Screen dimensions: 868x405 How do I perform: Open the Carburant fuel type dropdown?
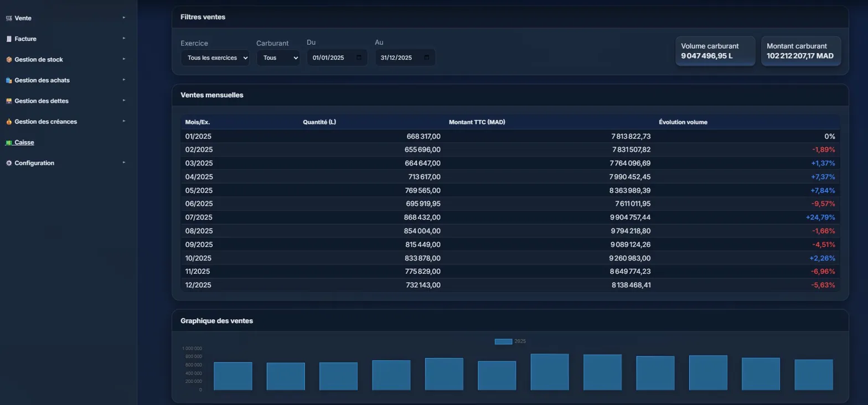(x=278, y=58)
